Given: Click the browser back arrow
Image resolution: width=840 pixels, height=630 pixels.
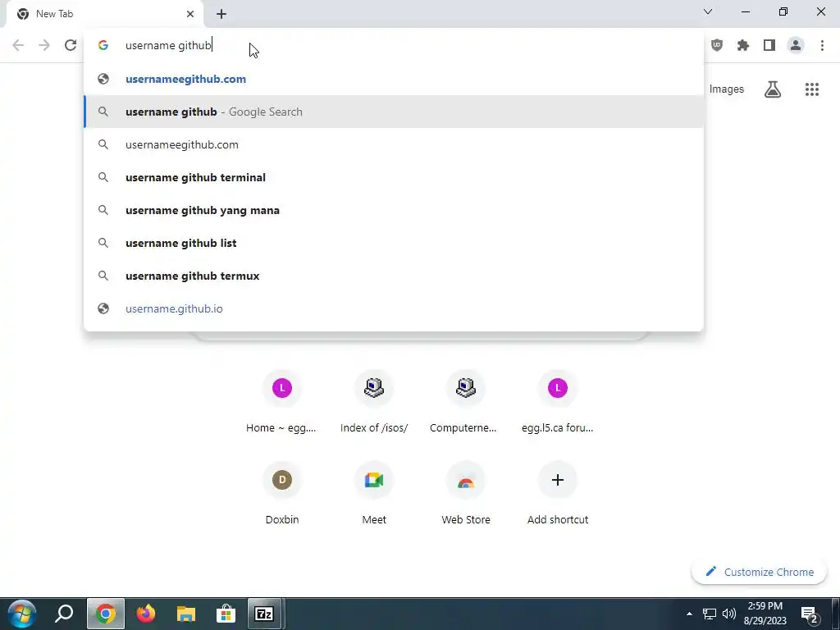Looking at the screenshot, I should coord(18,46).
